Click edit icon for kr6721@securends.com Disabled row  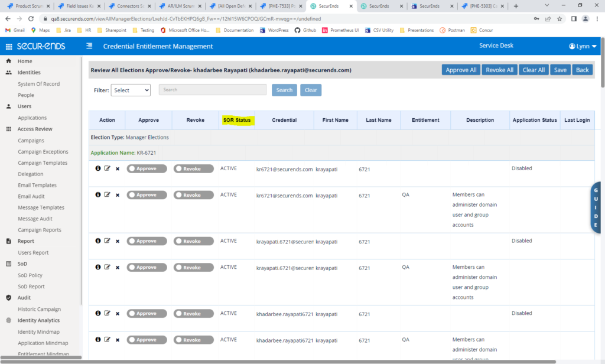tap(108, 168)
